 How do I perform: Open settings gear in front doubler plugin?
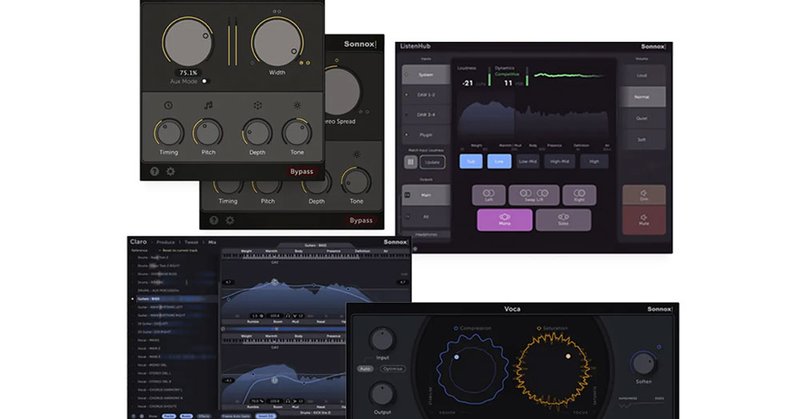tap(170, 171)
